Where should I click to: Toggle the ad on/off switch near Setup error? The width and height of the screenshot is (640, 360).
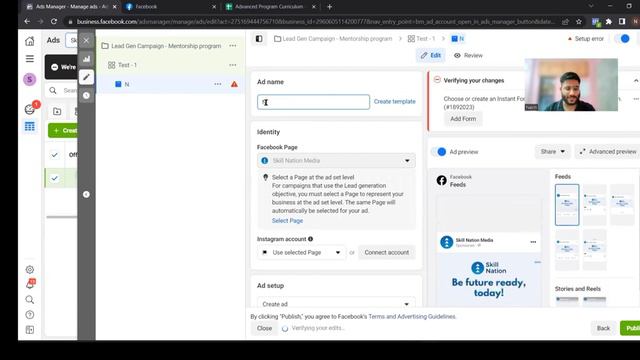click(622, 39)
